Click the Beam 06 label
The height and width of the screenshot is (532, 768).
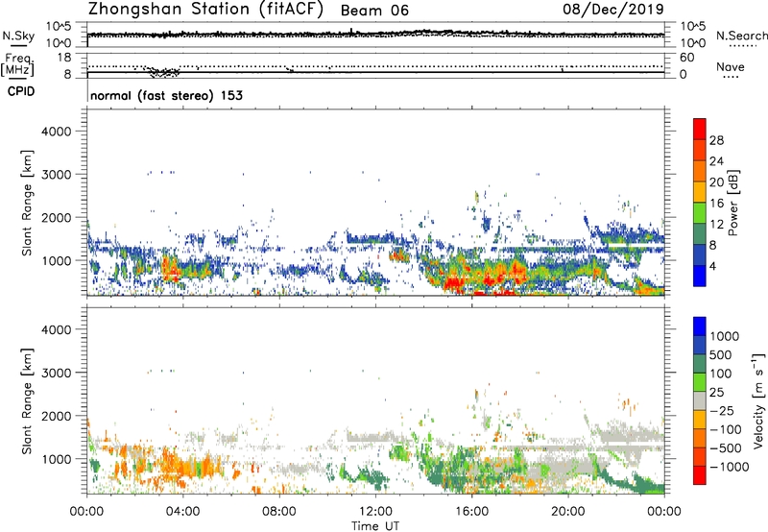click(x=374, y=11)
